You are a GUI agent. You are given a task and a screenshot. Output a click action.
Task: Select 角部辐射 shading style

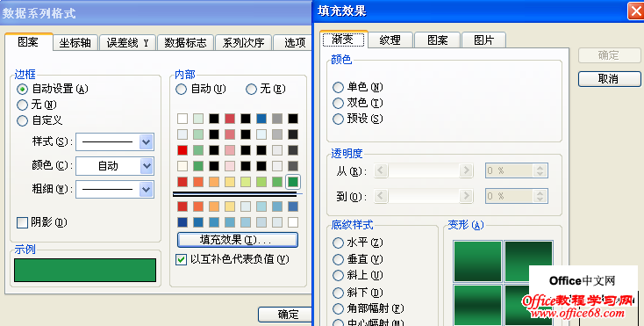coord(338,308)
